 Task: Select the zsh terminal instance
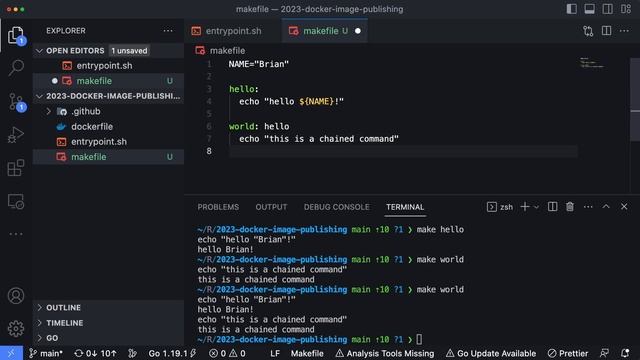500,207
